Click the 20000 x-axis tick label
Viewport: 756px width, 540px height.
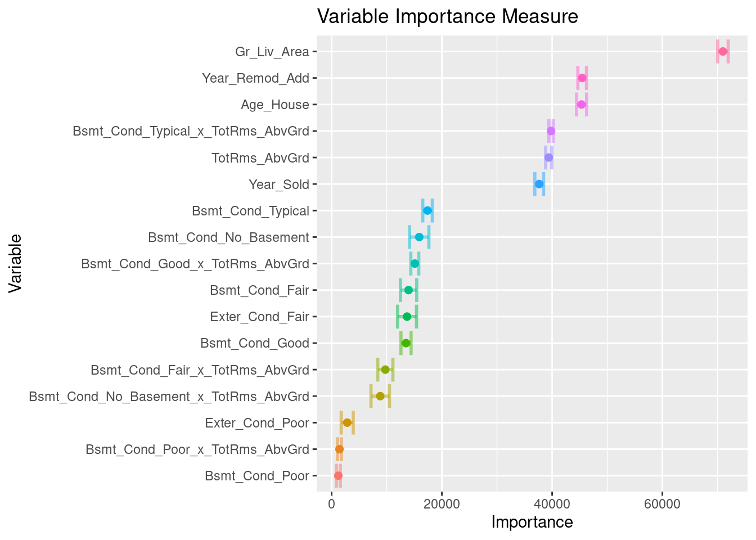click(x=442, y=503)
